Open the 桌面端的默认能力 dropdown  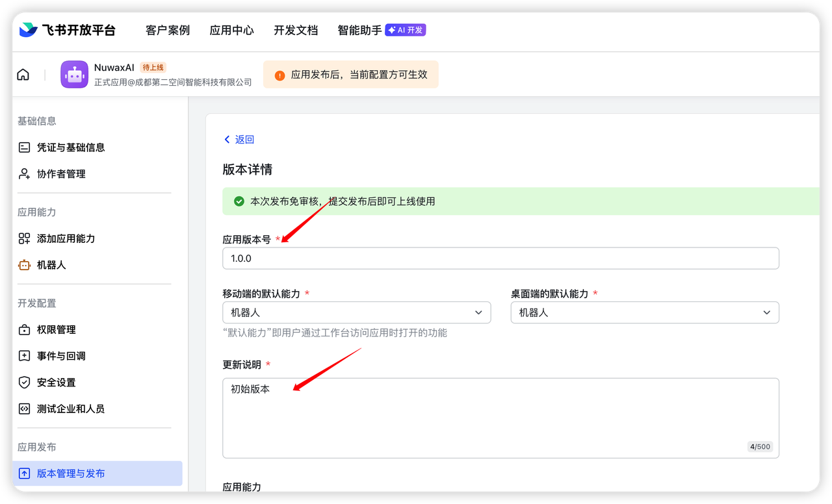click(x=645, y=312)
